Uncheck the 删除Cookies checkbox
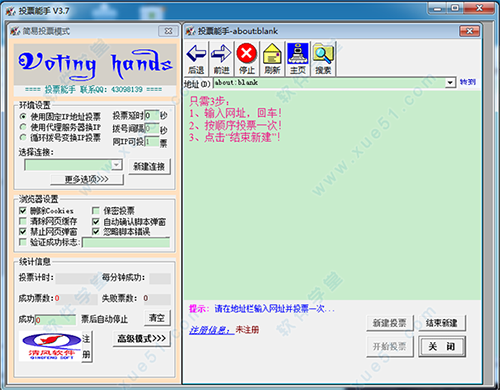 tap(23, 211)
